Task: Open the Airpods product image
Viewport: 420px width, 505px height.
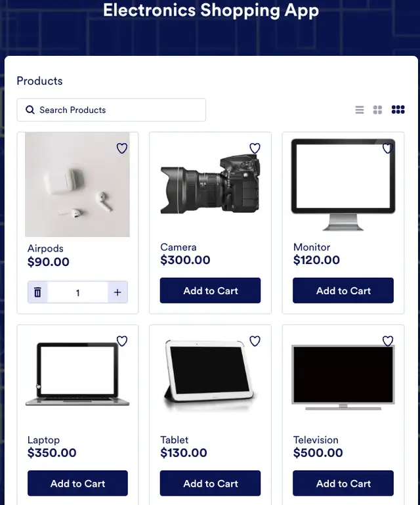Action: coord(77,185)
